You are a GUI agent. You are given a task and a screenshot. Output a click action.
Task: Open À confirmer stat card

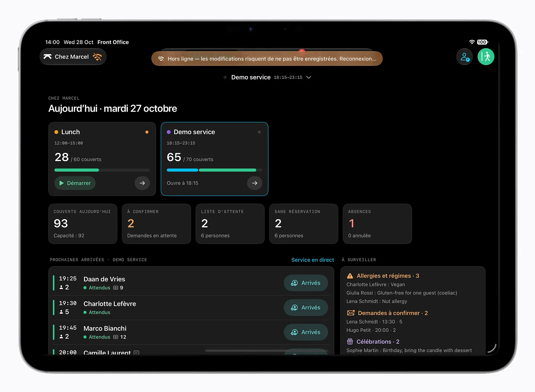(x=156, y=224)
